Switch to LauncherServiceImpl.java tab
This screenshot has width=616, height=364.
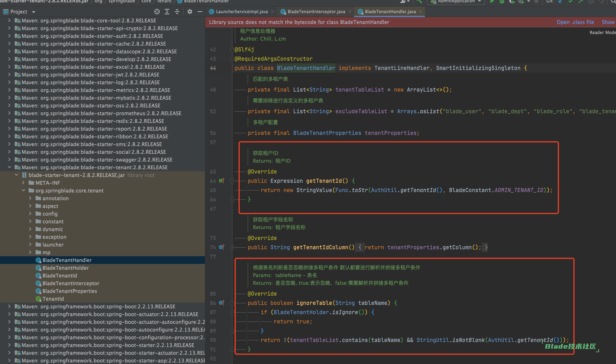coord(241,12)
